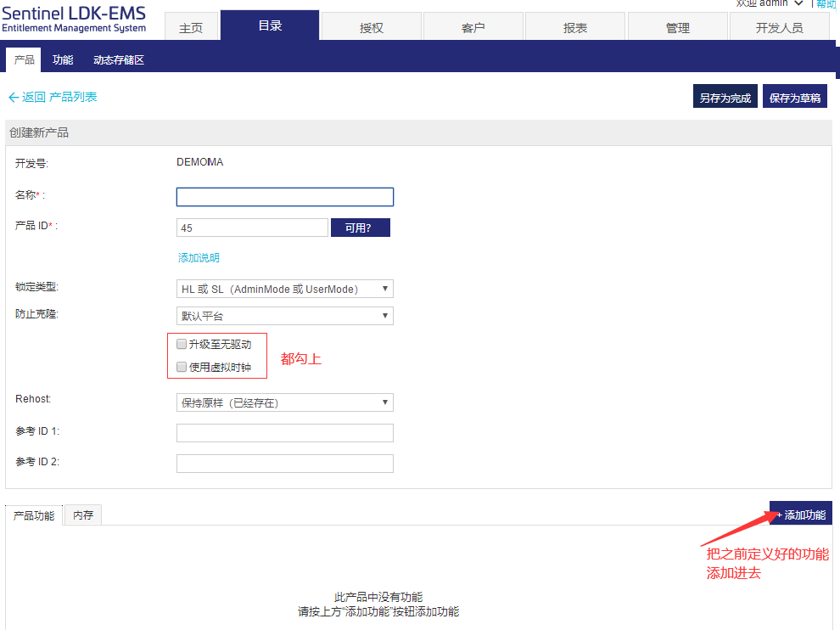Image resolution: width=840 pixels, height=630 pixels.
Task: Switch to the 授权 main tab
Action: [x=372, y=28]
